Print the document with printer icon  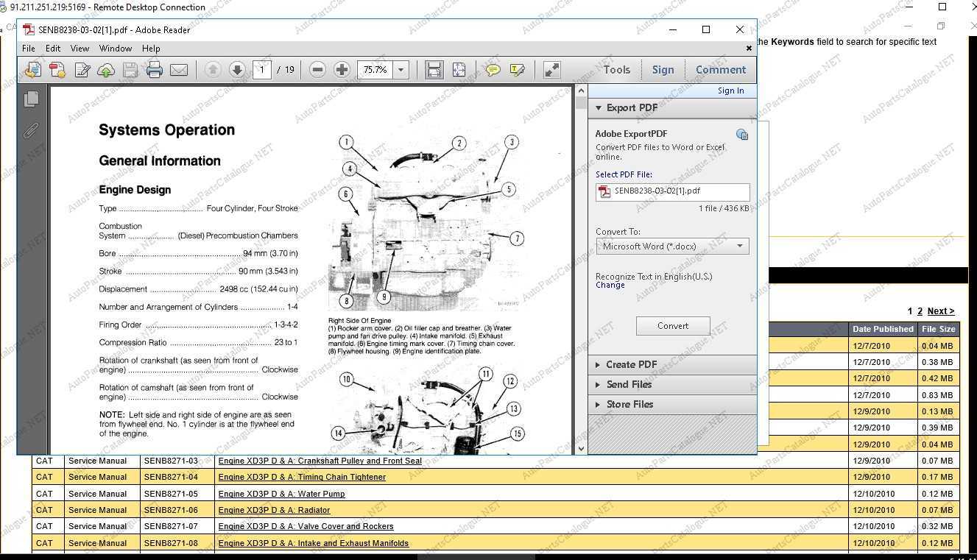[x=154, y=70]
